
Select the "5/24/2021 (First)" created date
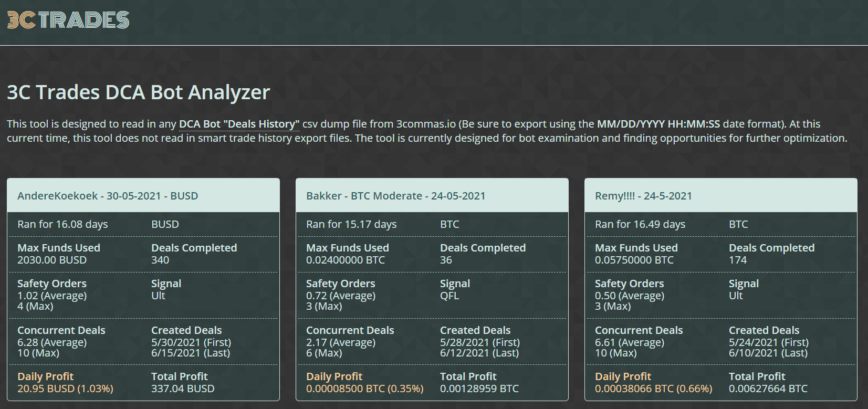click(x=769, y=342)
